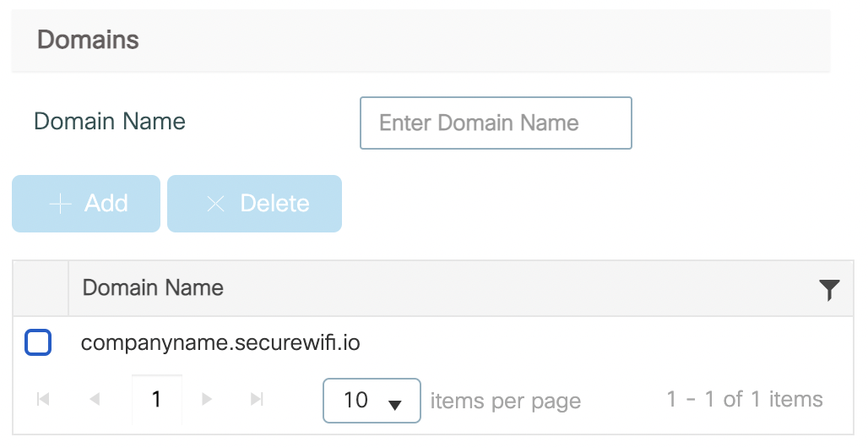Click page number 1 in pager
The image size is (868, 448).
click(157, 399)
